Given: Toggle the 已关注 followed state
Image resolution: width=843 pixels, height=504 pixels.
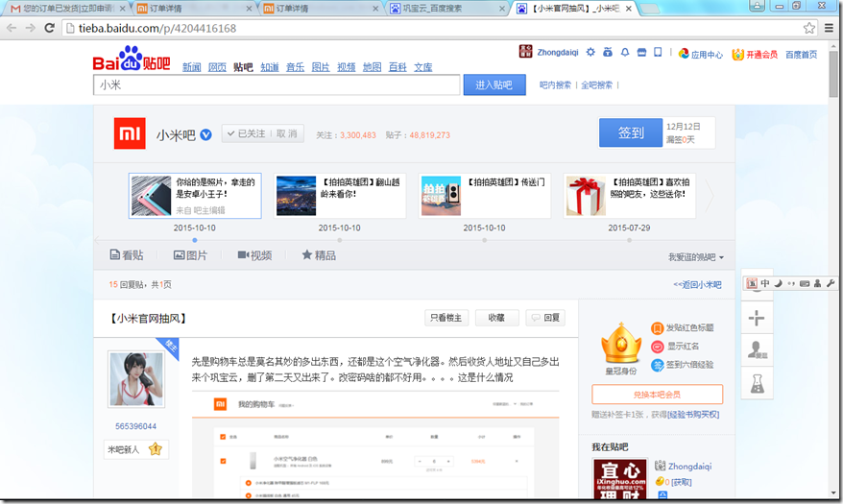Looking at the screenshot, I should coord(246,133).
